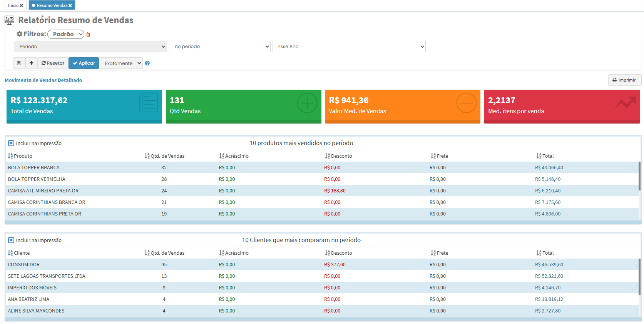This screenshot has height=324, width=644.
Task: Toggle print inclusion for top products table
Action: click(11, 143)
